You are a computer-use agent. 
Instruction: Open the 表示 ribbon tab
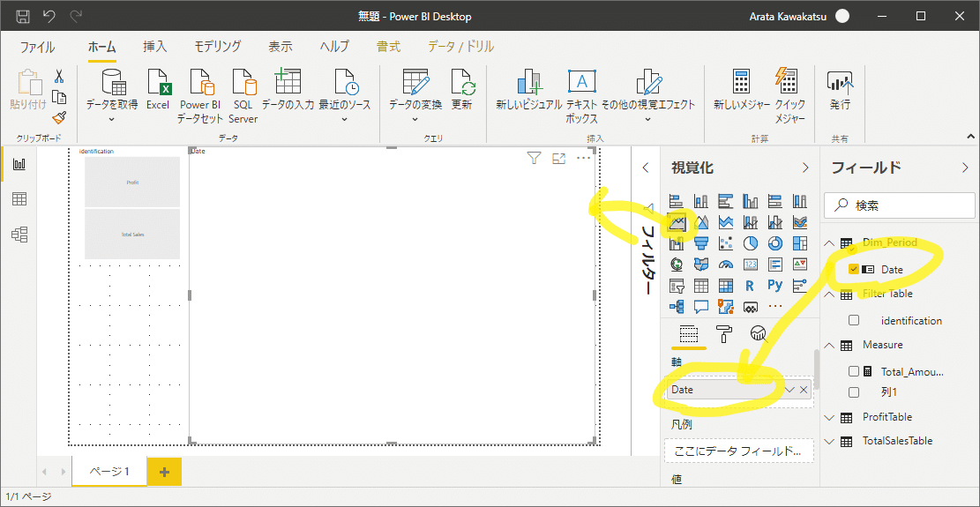click(281, 47)
